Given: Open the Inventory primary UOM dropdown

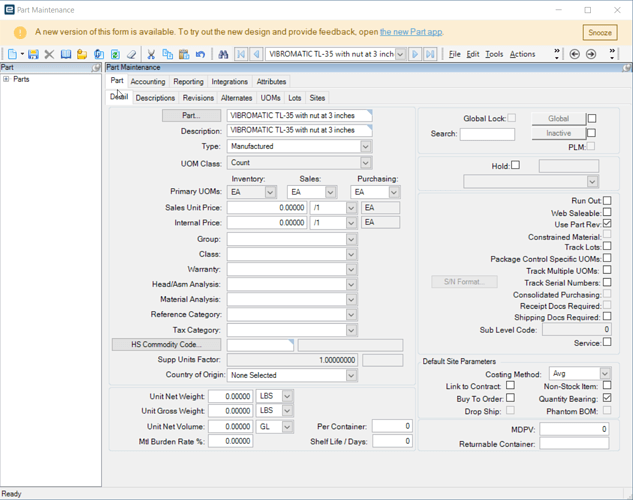Looking at the screenshot, I should [270, 192].
